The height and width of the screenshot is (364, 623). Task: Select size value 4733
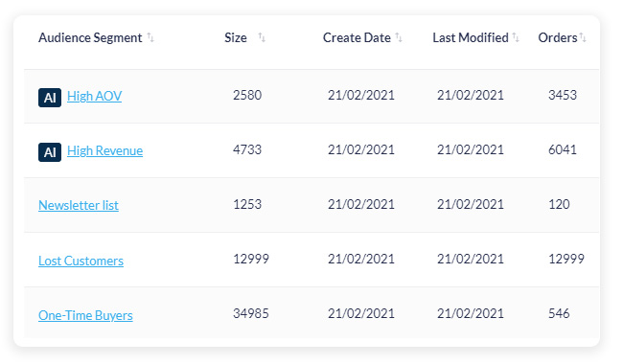[x=247, y=150]
